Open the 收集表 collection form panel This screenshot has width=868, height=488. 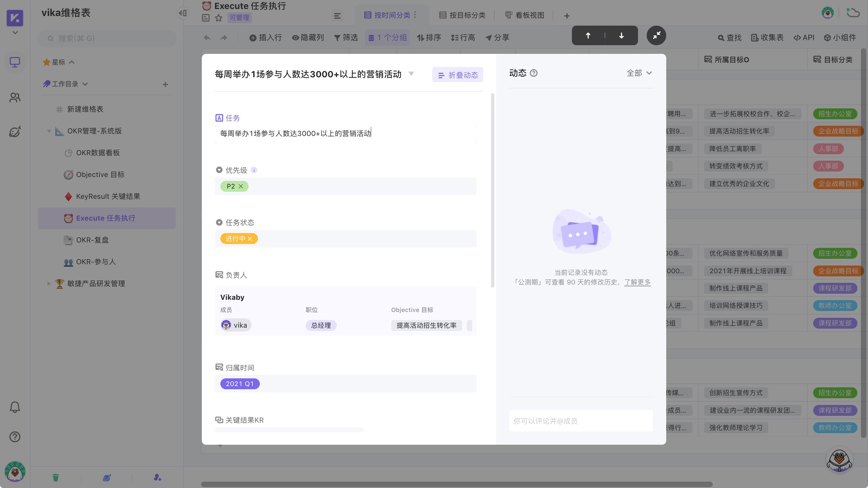pos(767,38)
